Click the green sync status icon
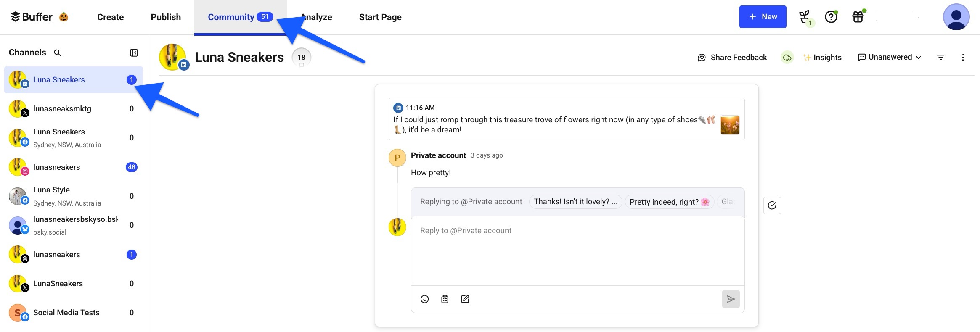Image resolution: width=980 pixels, height=332 pixels. coord(787,58)
